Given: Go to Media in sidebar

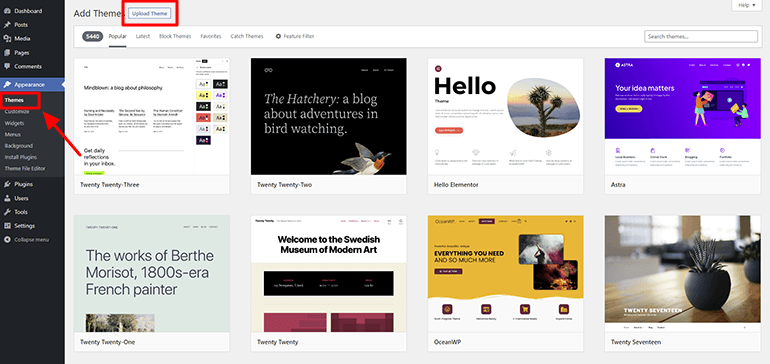Looking at the screenshot, I should point(22,38).
